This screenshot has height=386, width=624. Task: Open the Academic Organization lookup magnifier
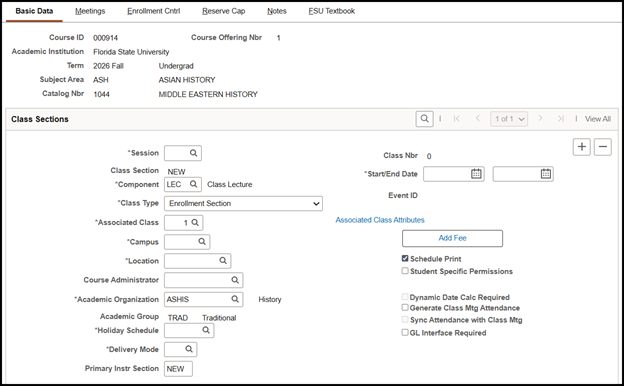(x=235, y=299)
